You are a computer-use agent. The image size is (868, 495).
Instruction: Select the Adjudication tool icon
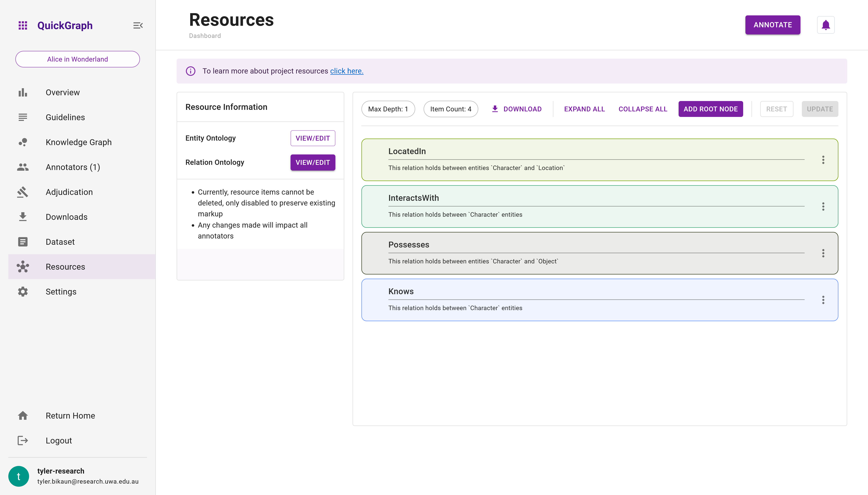click(x=23, y=192)
